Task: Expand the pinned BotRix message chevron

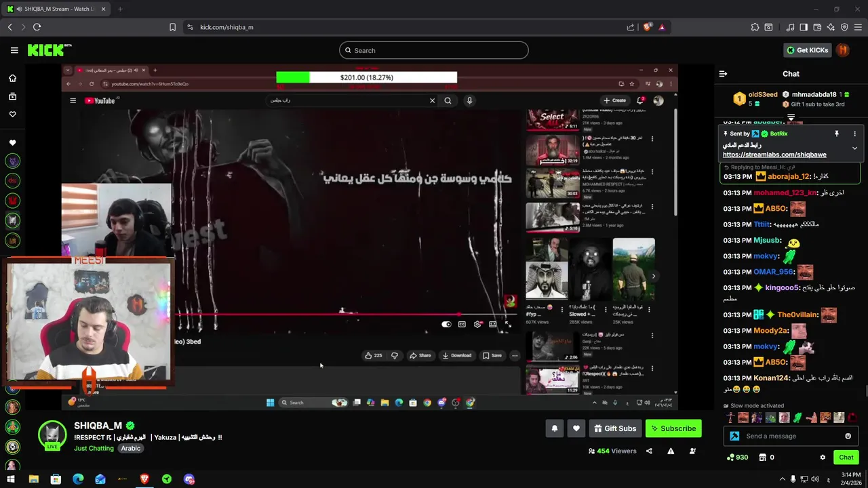Action: coord(854,148)
